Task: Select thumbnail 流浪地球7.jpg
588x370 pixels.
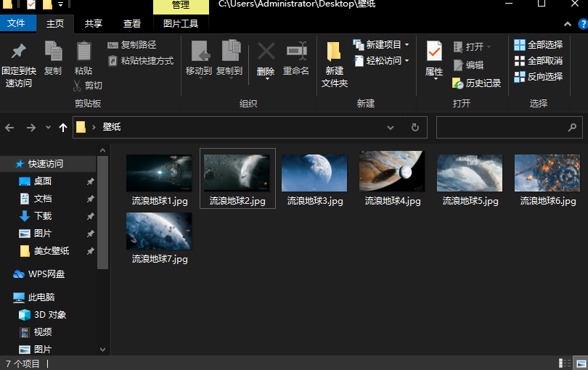Action: 159,231
